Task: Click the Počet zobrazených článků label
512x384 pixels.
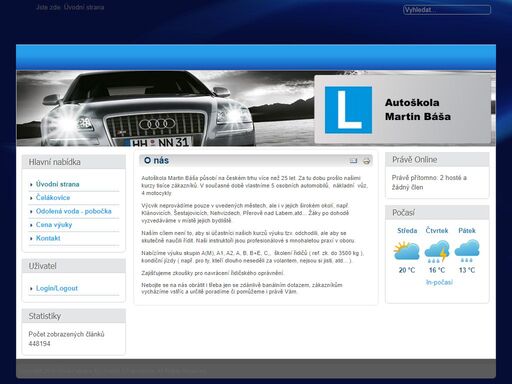Action: click(x=66, y=334)
